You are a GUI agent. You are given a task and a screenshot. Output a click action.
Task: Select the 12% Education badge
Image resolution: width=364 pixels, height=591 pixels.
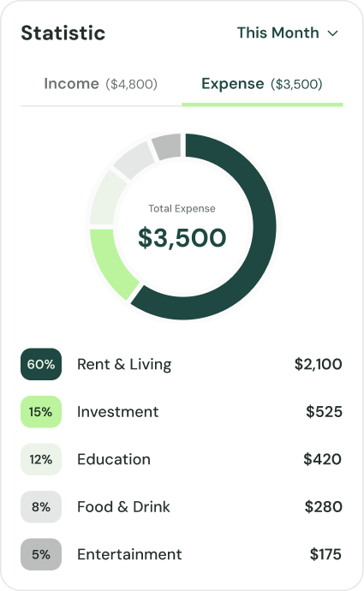point(41,459)
